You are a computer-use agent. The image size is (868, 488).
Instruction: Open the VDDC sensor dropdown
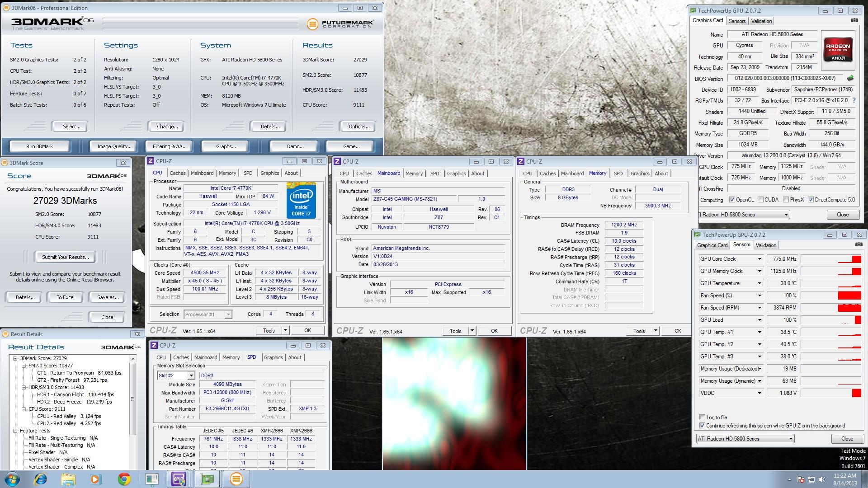(759, 393)
